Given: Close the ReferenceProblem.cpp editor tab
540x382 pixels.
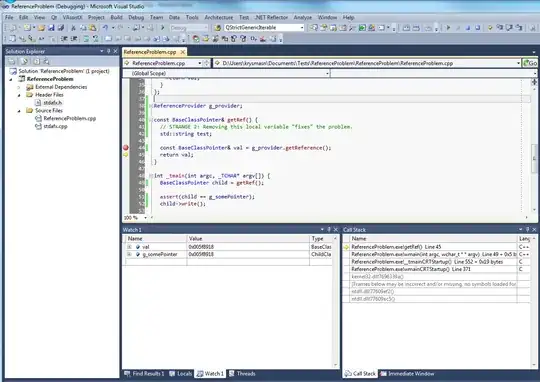Looking at the screenshot, I should coord(183,52).
